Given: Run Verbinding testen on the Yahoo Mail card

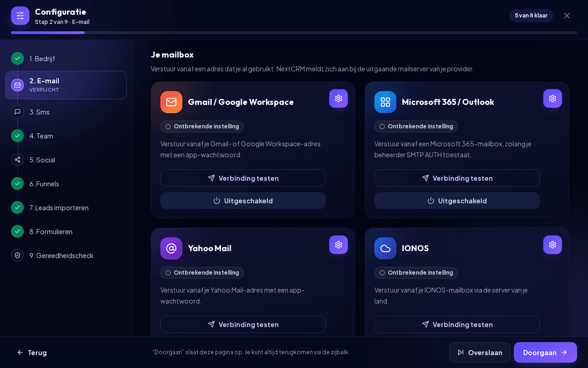Looking at the screenshot, I should [x=243, y=324].
